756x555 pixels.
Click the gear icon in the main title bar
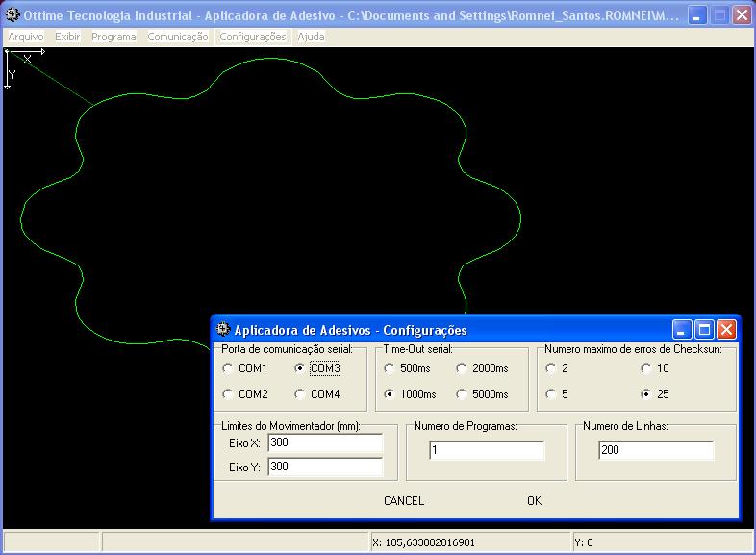(x=13, y=15)
